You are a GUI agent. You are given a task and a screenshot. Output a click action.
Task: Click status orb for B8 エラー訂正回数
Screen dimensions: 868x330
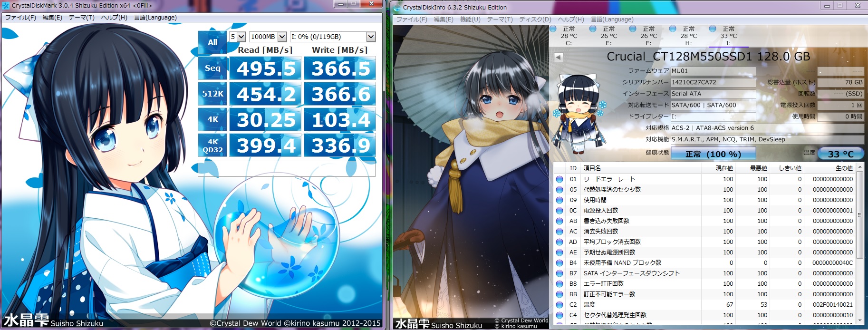[559, 284]
